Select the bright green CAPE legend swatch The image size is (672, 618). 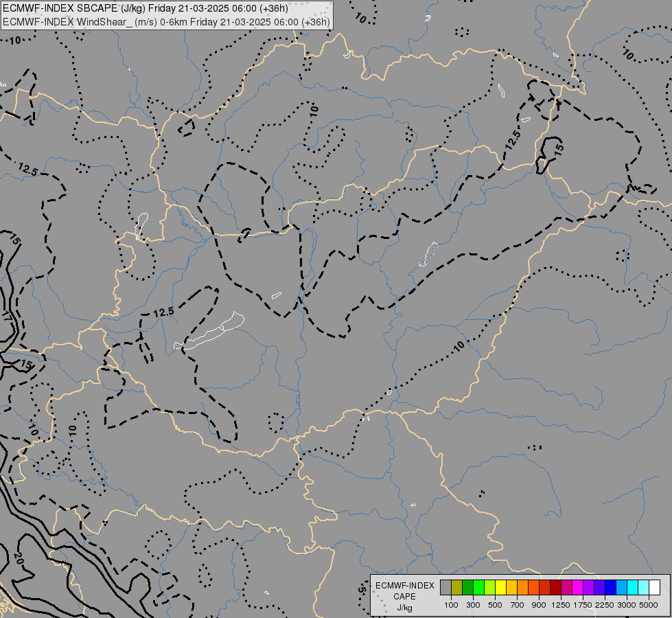[x=478, y=588]
